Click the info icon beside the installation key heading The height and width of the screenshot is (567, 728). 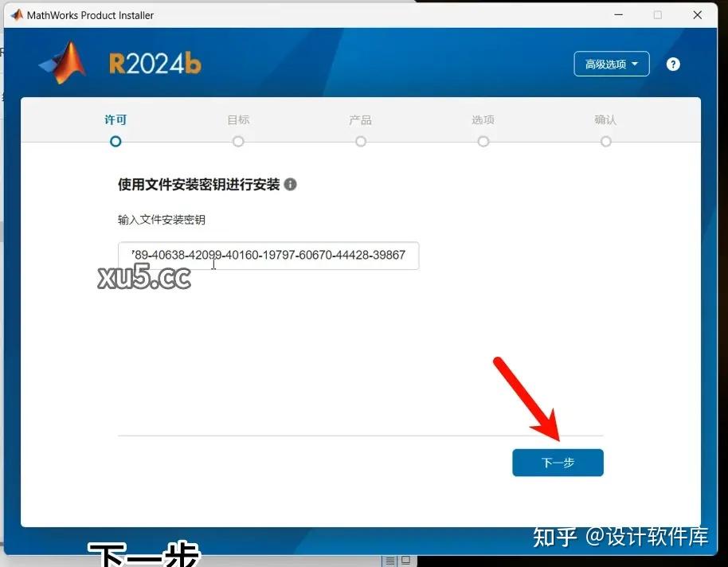pyautogui.click(x=290, y=184)
